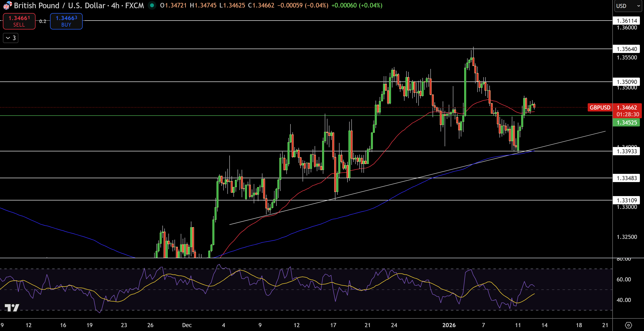644x331 pixels.
Task: Click the H1.34745 high value in header
Action: click(203, 5)
